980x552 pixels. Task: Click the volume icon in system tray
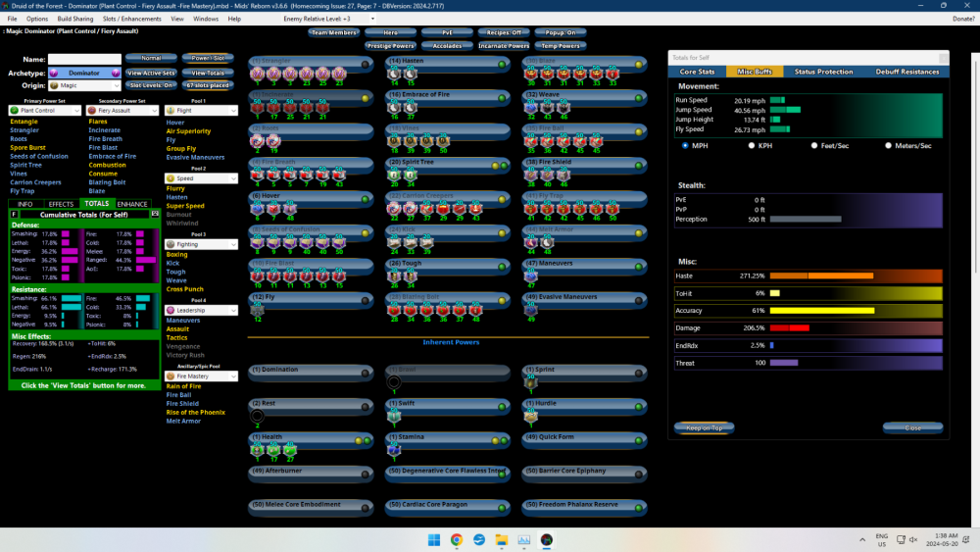pos(913,539)
